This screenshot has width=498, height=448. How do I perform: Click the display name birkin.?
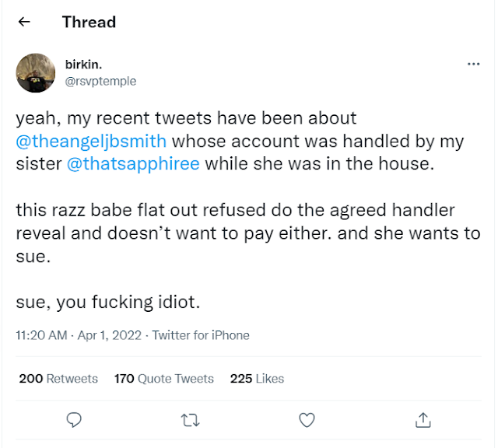82,63
